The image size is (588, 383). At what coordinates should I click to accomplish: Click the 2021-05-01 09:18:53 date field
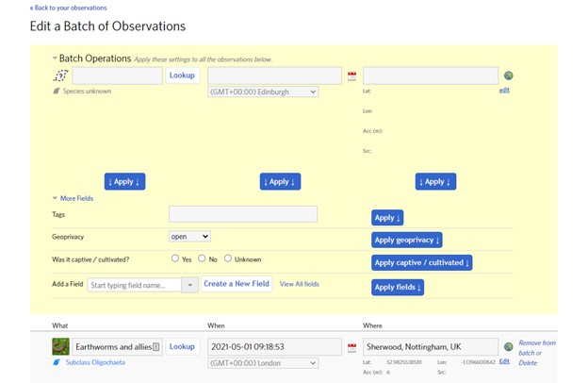[x=274, y=346]
